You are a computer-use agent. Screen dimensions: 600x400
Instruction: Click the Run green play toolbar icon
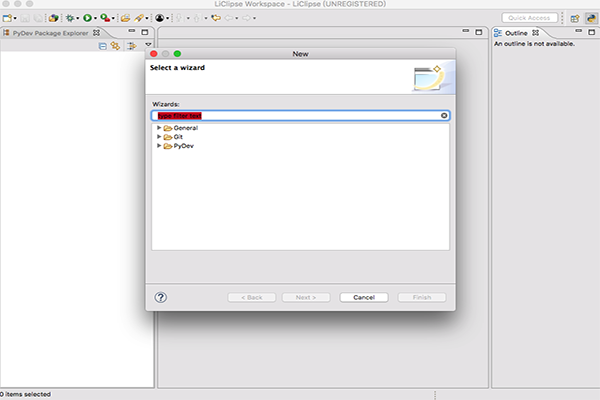click(87, 18)
